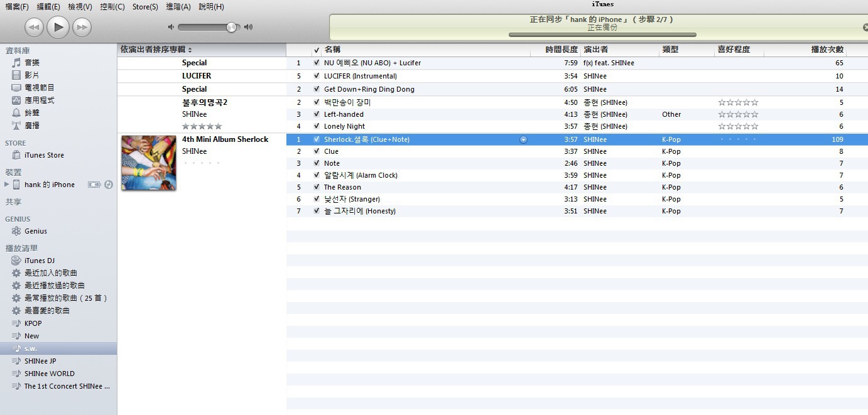Open the iTunes Store
This screenshot has height=415, width=868.
pyautogui.click(x=44, y=155)
